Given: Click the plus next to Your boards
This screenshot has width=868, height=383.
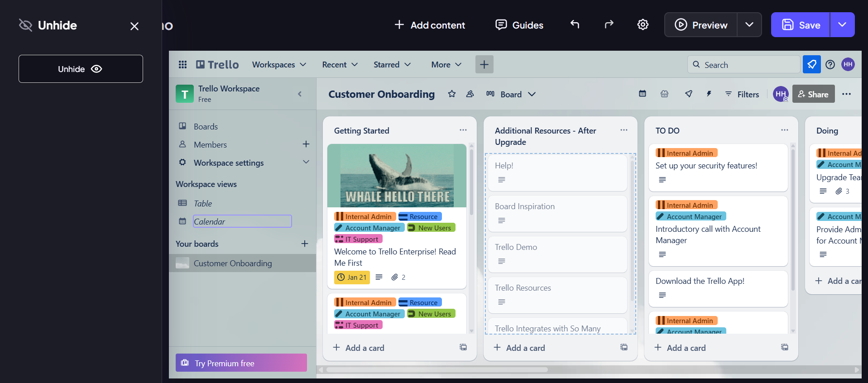Looking at the screenshot, I should tap(305, 244).
